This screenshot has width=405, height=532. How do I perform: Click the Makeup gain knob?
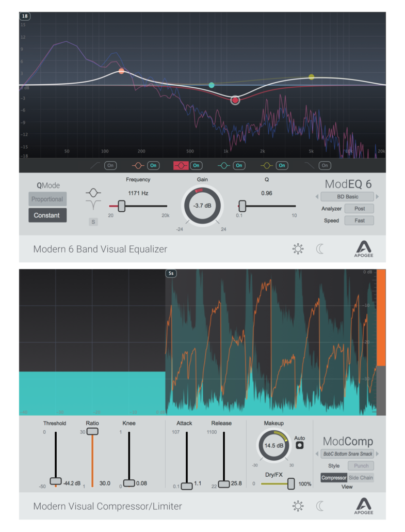(274, 445)
